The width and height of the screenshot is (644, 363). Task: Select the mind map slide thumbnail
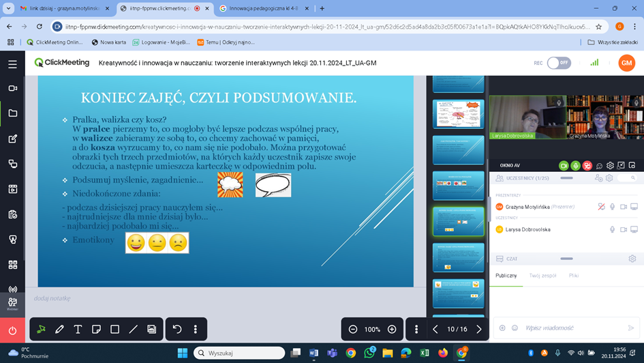[x=459, y=114]
